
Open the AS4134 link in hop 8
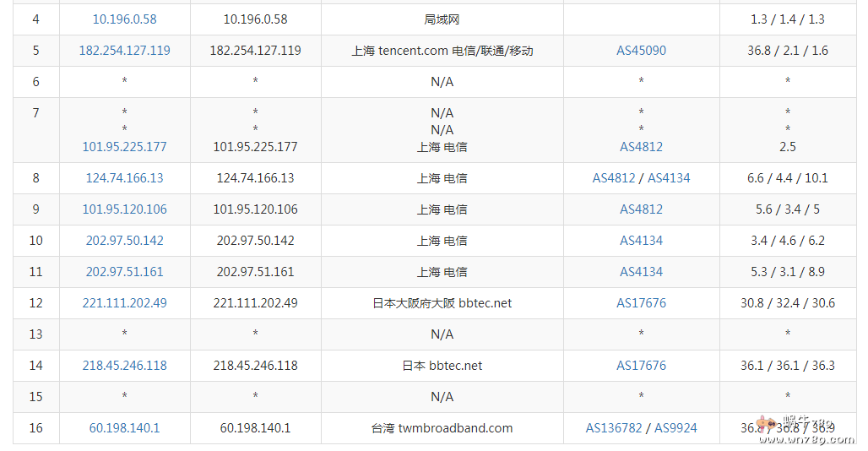click(x=669, y=177)
